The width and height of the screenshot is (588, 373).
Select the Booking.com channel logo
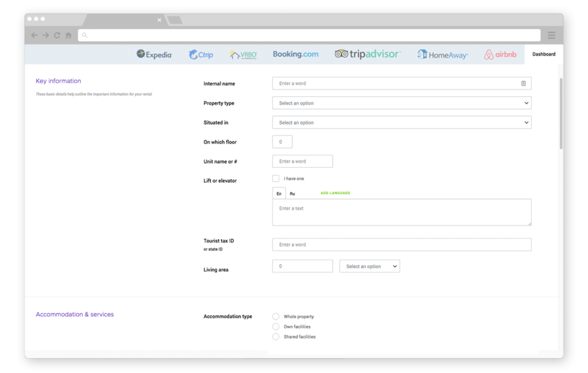click(295, 54)
